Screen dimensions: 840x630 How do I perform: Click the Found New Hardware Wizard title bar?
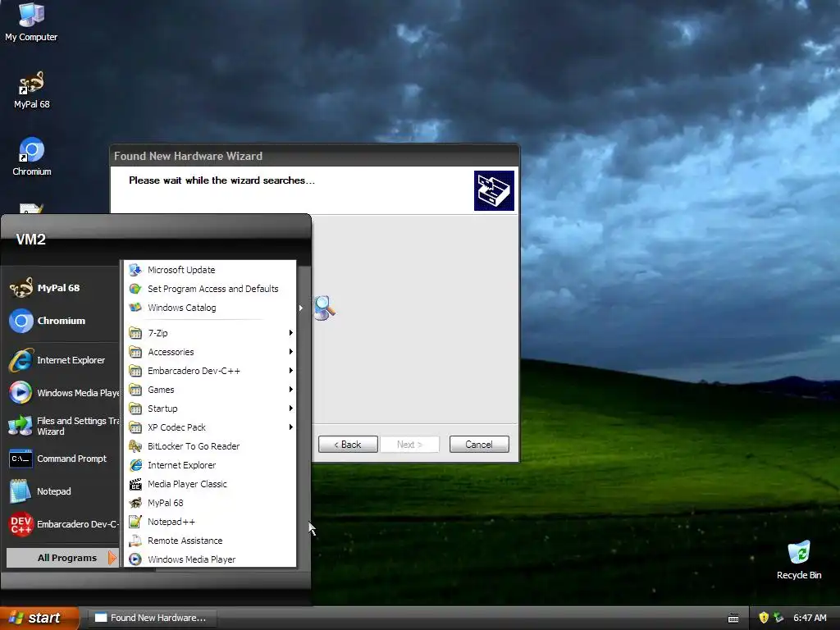[314, 156]
